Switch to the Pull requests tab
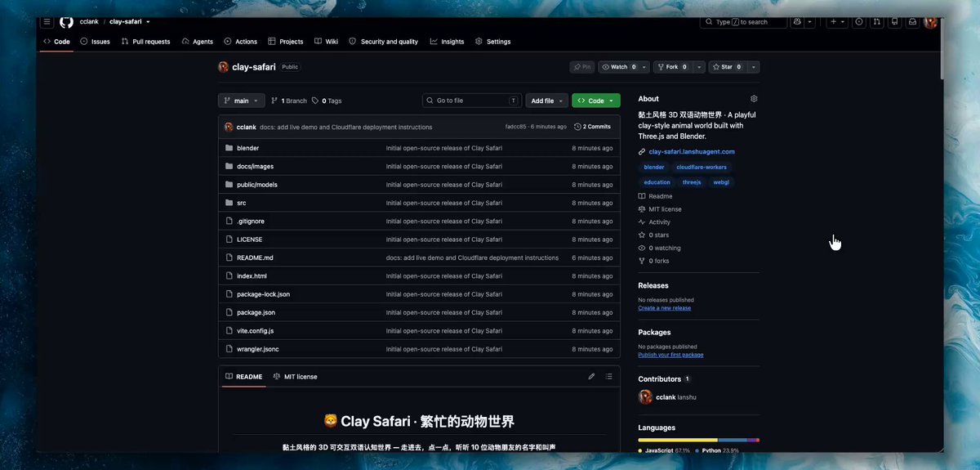This screenshot has height=470, width=980. [145, 42]
